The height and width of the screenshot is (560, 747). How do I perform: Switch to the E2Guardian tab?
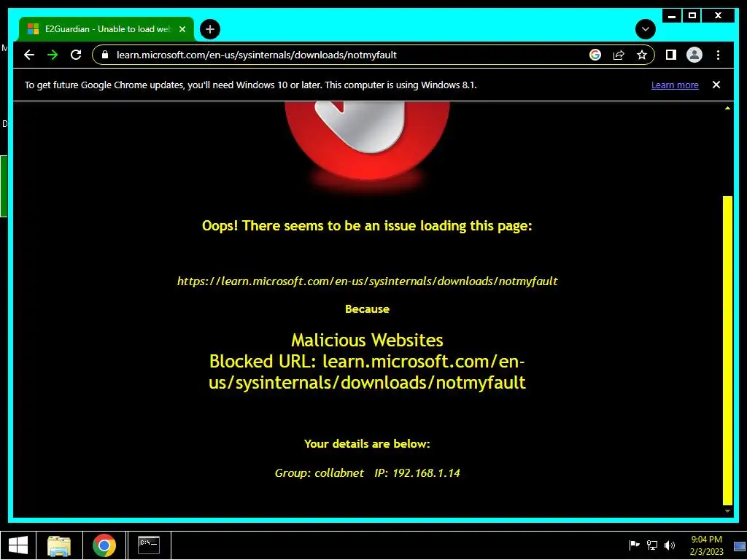106,29
